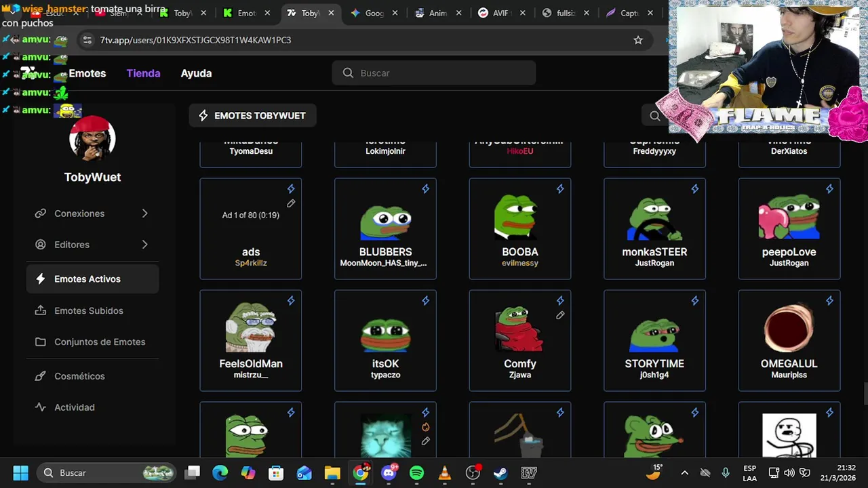Click the magnifier icon next to EMOTES TOBYWUET

click(x=655, y=116)
